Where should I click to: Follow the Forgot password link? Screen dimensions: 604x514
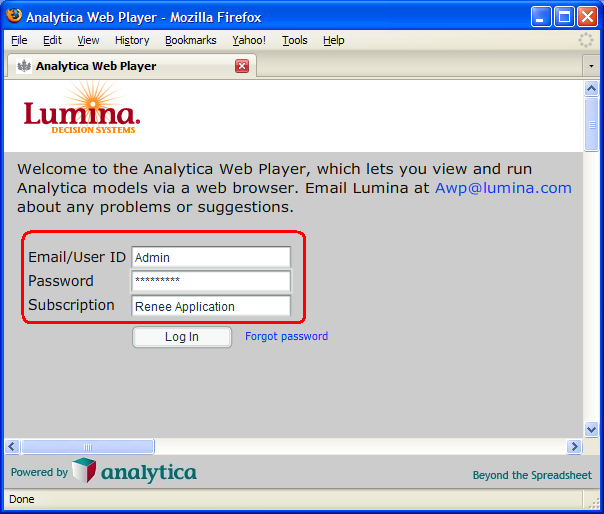287,336
